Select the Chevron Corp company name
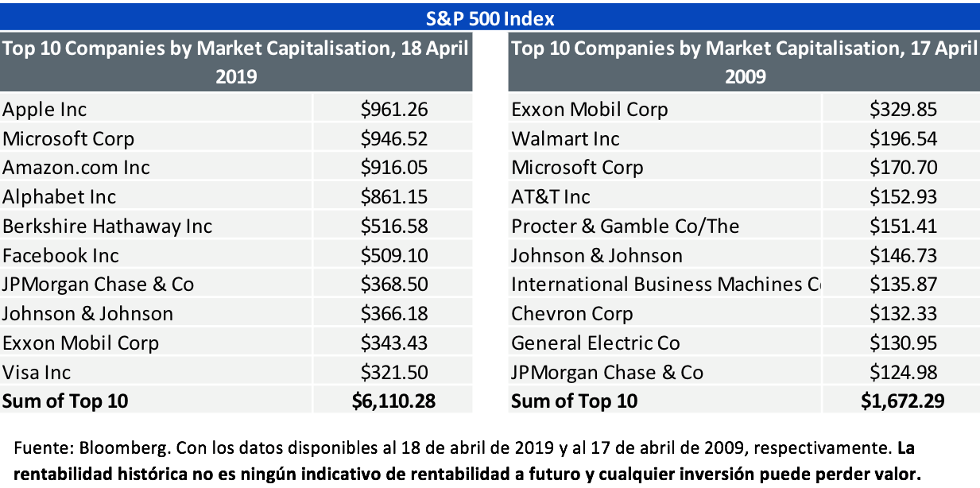980x488 pixels. [572, 314]
